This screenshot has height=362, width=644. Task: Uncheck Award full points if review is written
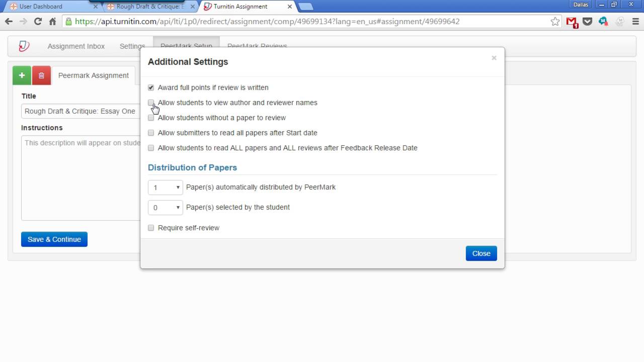pyautogui.click(x=151, y=87)
